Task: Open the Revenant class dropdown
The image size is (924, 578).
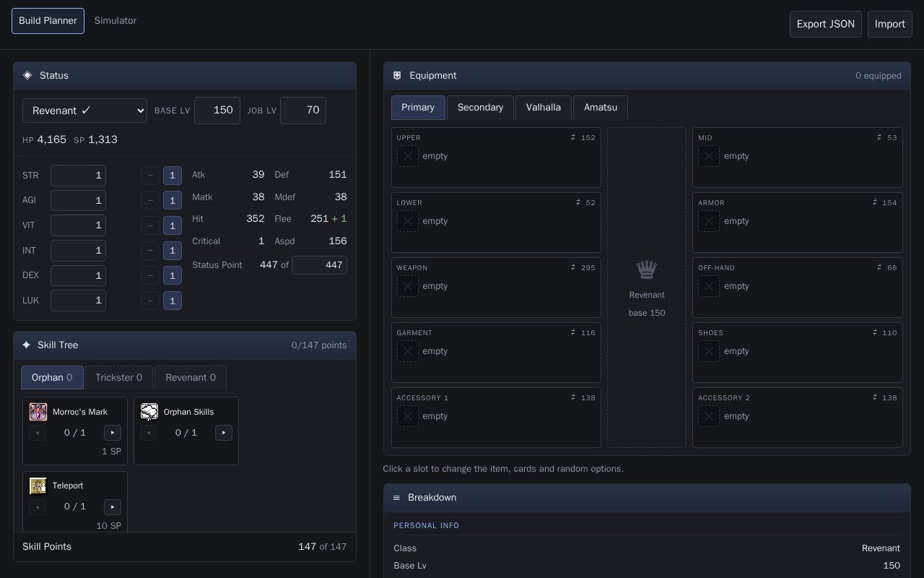Action: click(84, 111)
